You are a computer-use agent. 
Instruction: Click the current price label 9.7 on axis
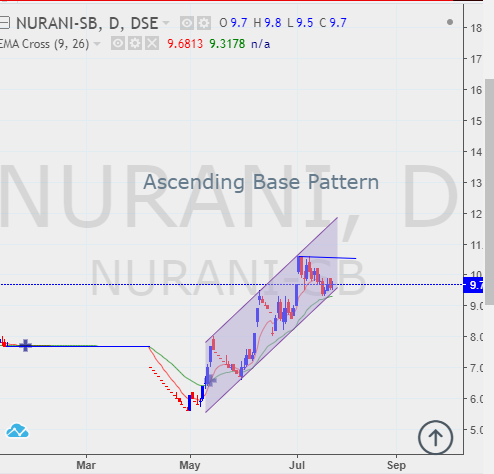click(473, 285)
